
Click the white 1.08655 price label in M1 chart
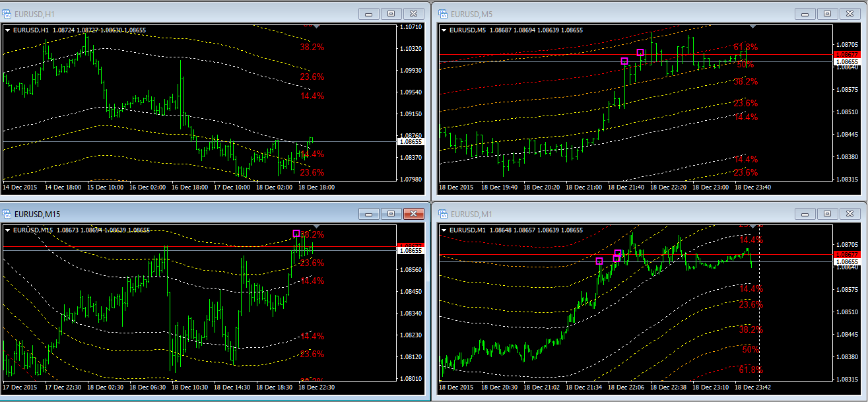(x=846, y=261)
